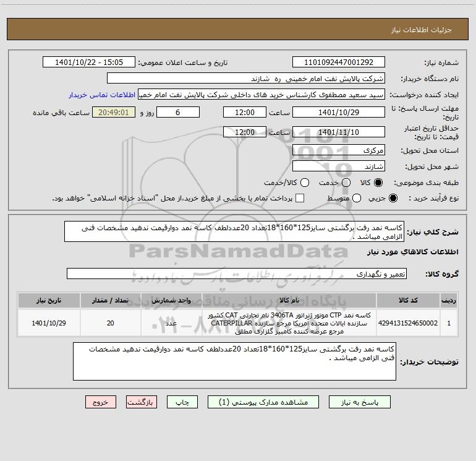Click the استان محل تحویل label
The image size is (476, 461).
[430, 150]
